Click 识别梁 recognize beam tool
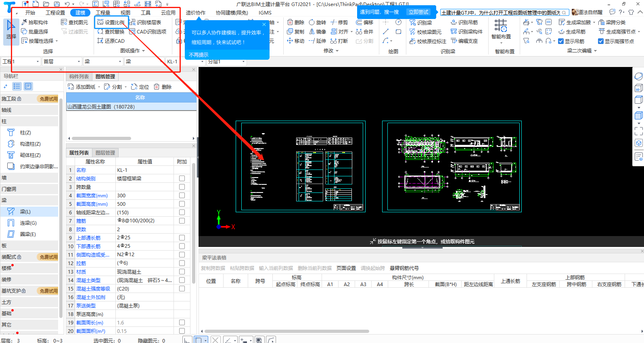Image resolution: width=644 pixels, height=343 pixels. (x=420, y=22)
